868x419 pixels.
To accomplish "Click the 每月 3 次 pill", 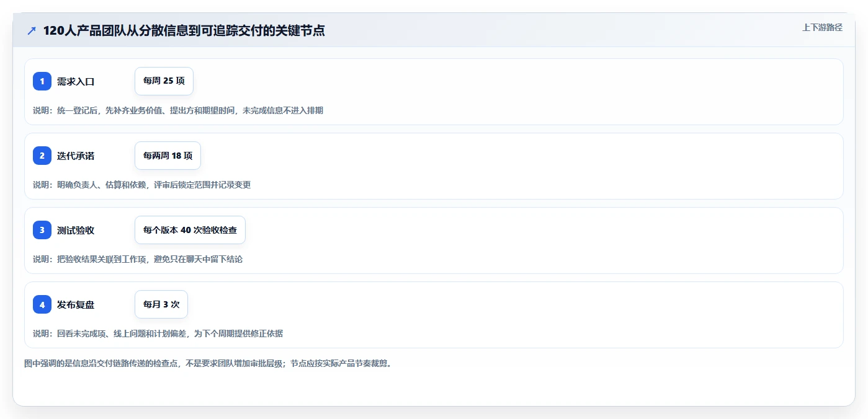I will click(161, 304).
